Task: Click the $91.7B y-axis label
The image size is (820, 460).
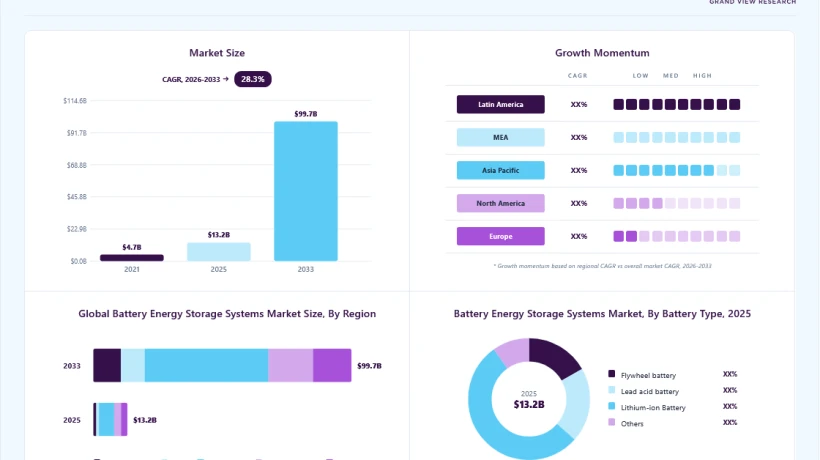Action: pyautogui.click(x=76, y=133)
